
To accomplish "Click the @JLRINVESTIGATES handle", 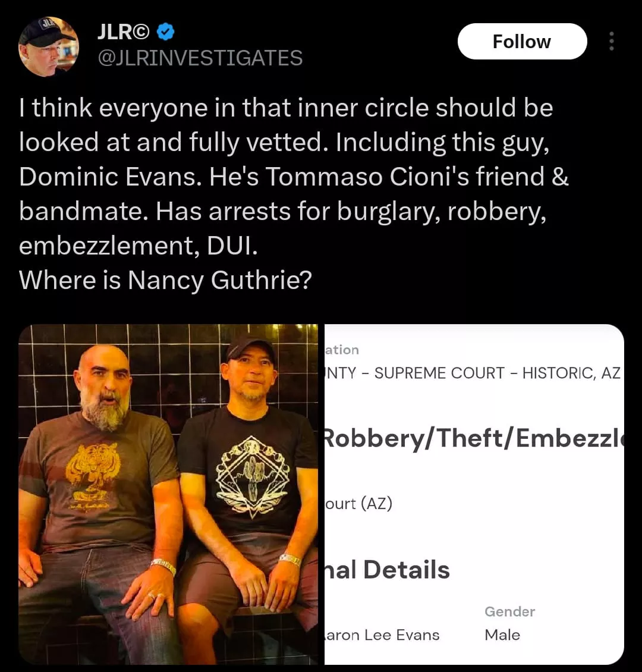I will tap(200, 58).
